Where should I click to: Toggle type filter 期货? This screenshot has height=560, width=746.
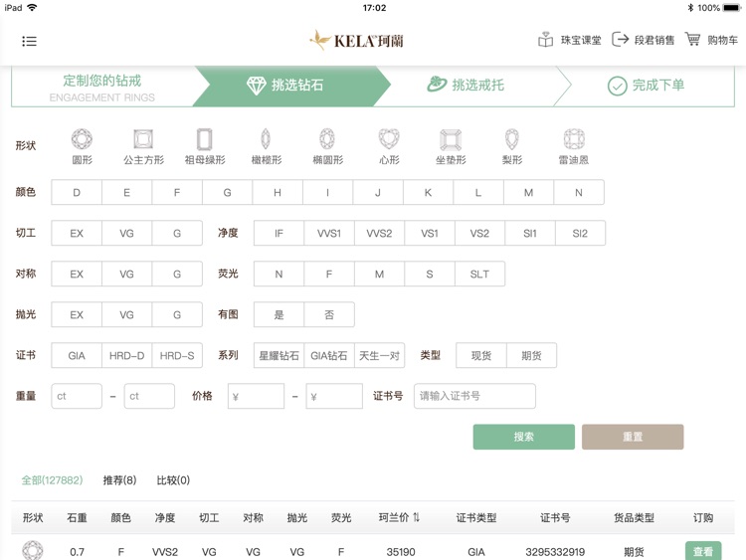point(531,355)
